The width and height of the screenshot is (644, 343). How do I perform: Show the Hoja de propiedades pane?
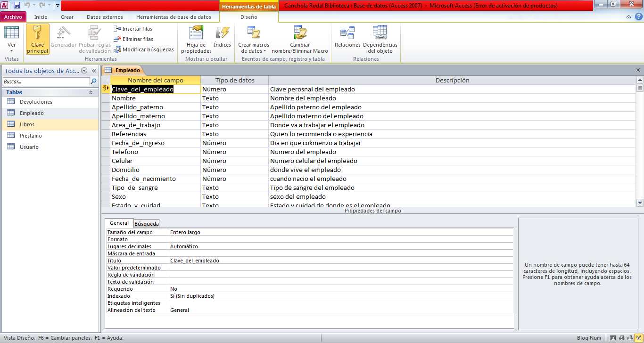click(196, 40)
